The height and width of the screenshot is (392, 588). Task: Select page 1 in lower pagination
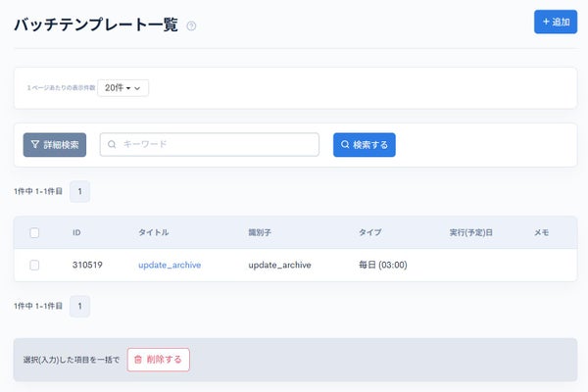coord(80,306)
